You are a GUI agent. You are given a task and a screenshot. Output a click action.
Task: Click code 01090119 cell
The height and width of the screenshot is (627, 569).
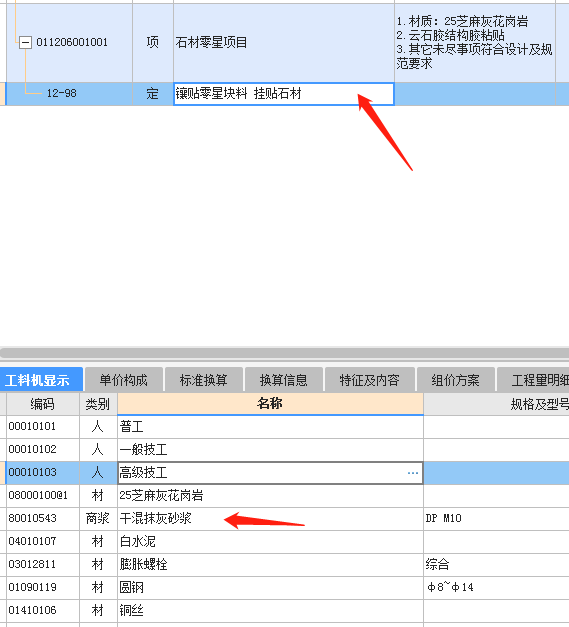pyautogui.click(x=42, y=588)
